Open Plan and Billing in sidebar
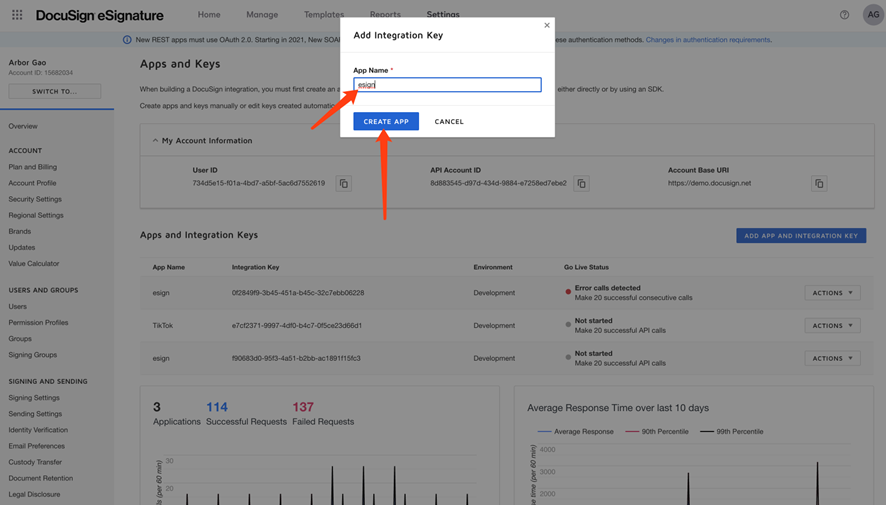Viewport: 886px width, 505px height. click(x=33, y=167)
